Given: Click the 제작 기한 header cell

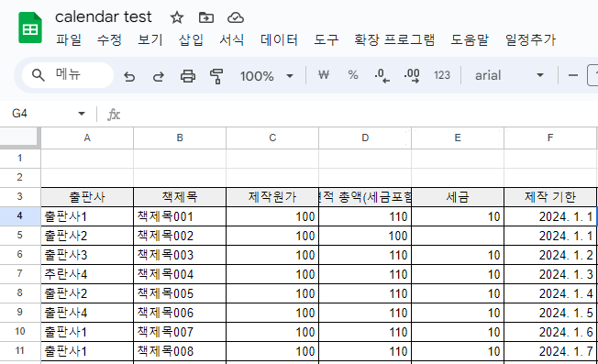Looking at the screenshot, I should click(550, 197).
